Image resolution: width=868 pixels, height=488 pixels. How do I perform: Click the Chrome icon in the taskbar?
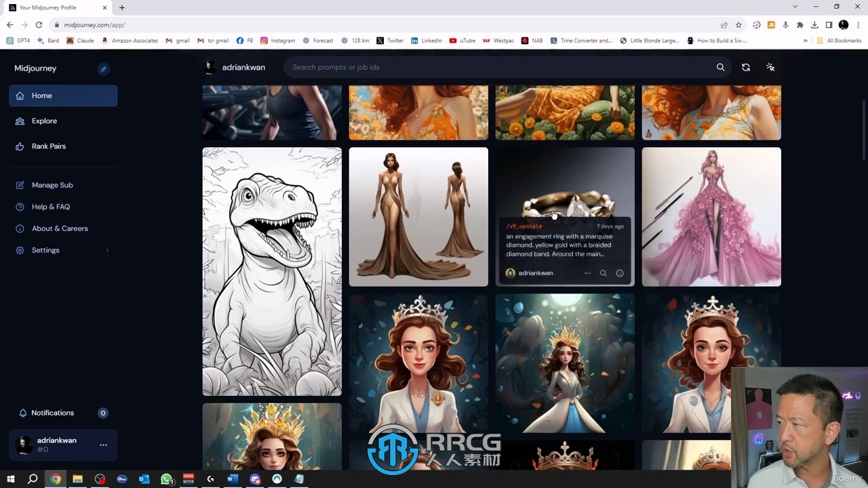pyautogui.click(x=56, y=479)
